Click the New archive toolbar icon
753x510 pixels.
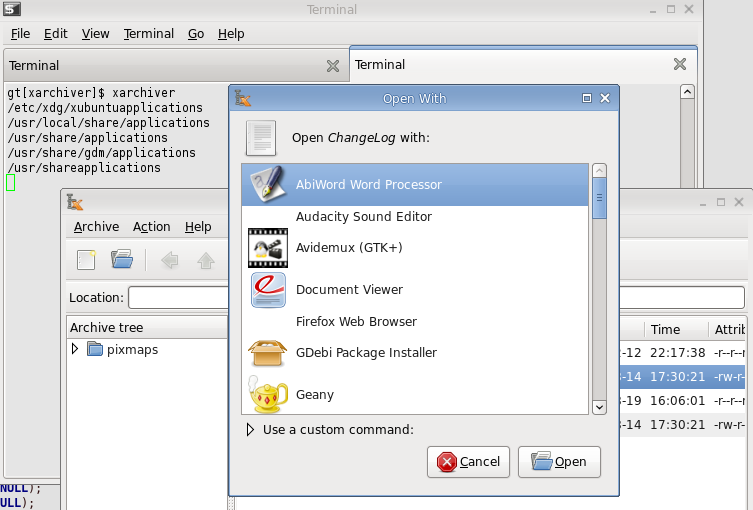(86, 261)
